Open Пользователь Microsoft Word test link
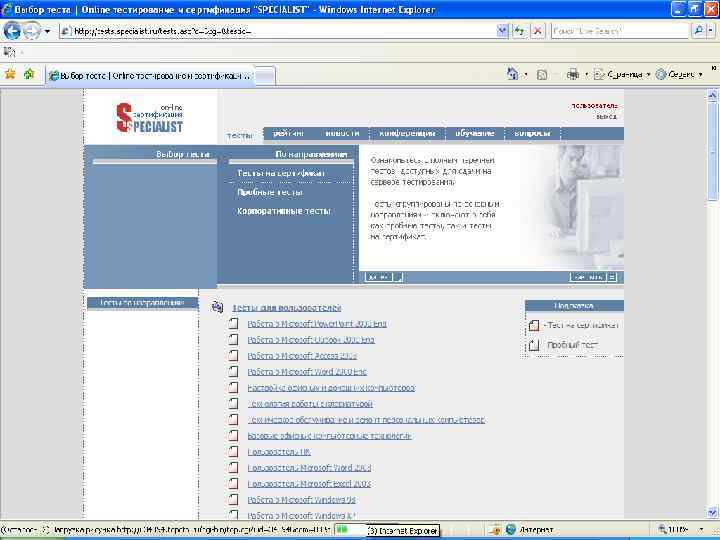Viewport: 720px width, 540px height. [309, 468]
